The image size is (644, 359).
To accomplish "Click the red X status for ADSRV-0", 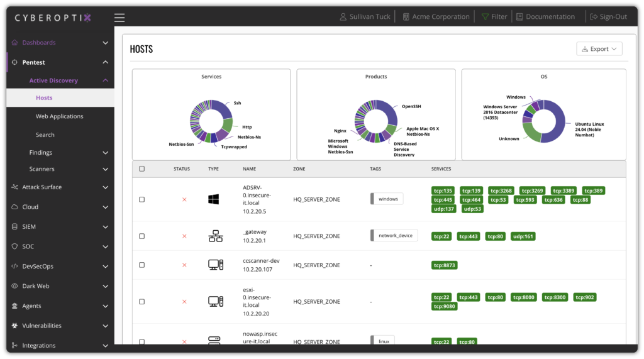I will click(x=184, y=199).
